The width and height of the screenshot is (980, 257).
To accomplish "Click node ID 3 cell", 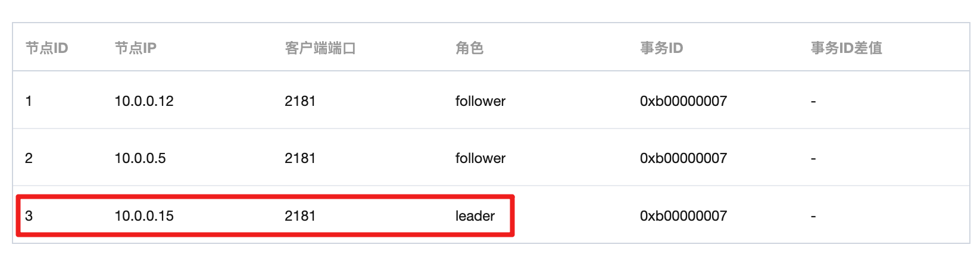I will point(29,216).
